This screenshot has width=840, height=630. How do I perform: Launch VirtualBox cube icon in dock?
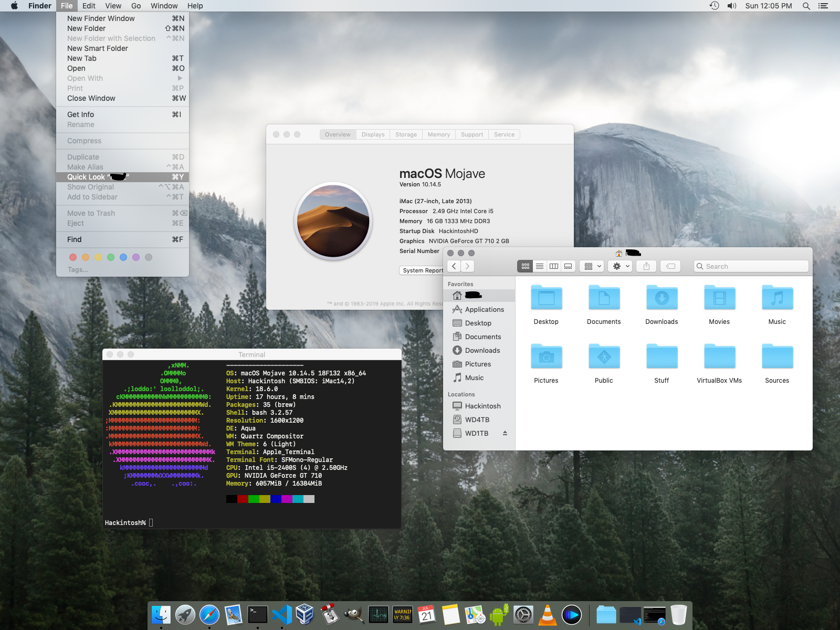click(x=305, y=615)
